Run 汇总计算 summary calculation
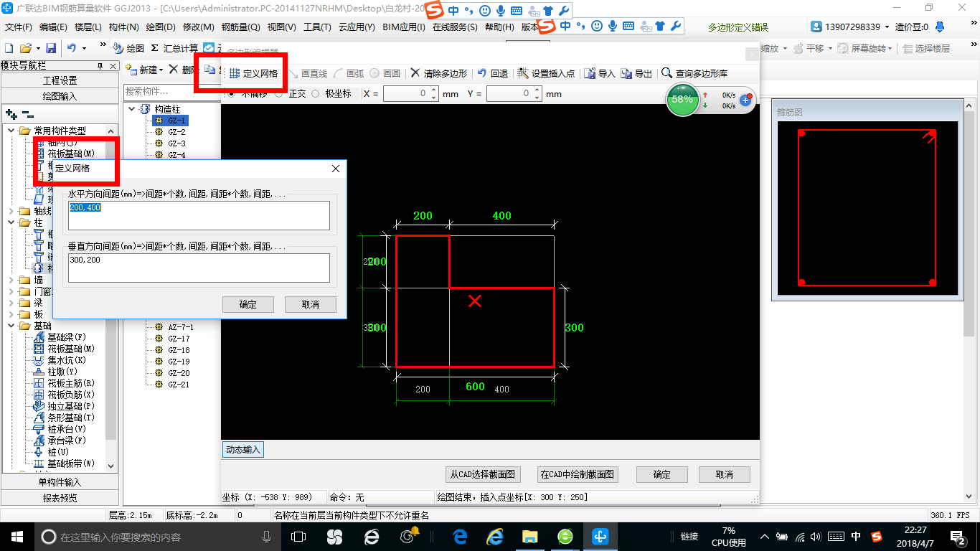980x551 pixels. (x=175, y=48)
